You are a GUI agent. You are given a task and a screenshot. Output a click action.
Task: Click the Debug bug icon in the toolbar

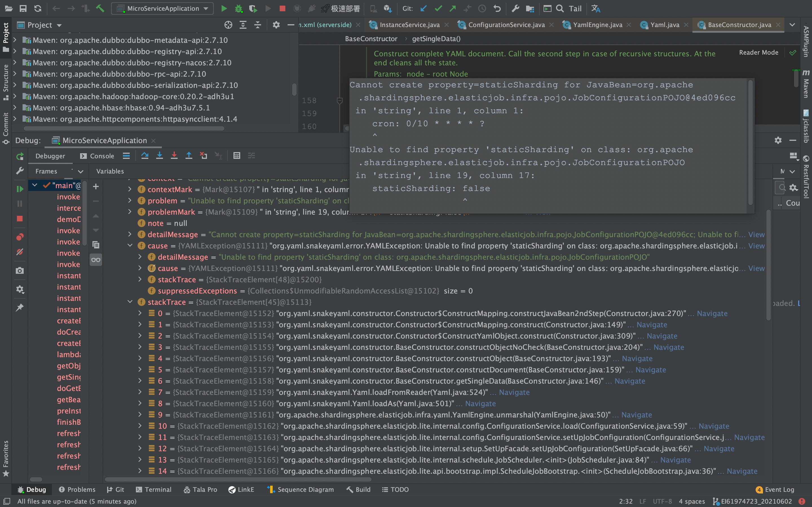click(x=239, y=8)
